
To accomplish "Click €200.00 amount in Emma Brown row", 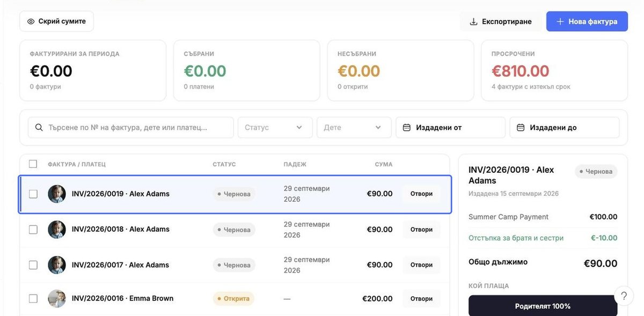I will [x=377, y=298].
